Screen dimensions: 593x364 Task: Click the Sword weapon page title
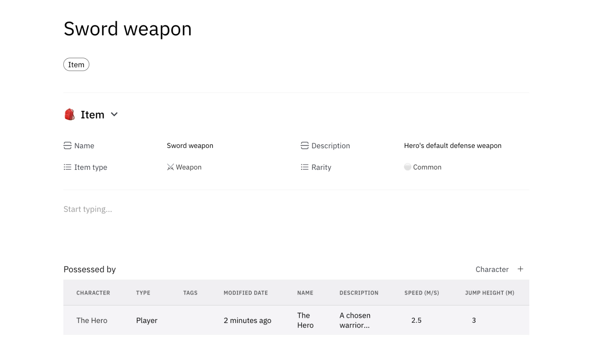tap(128, 29)
